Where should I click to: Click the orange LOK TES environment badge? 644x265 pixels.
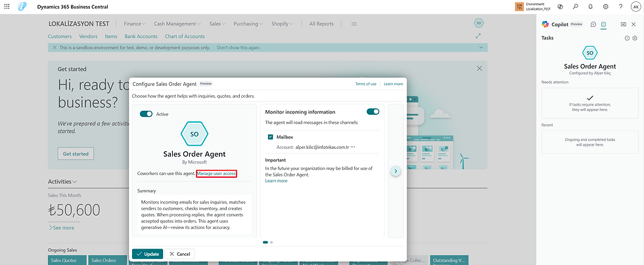(519, 7)
